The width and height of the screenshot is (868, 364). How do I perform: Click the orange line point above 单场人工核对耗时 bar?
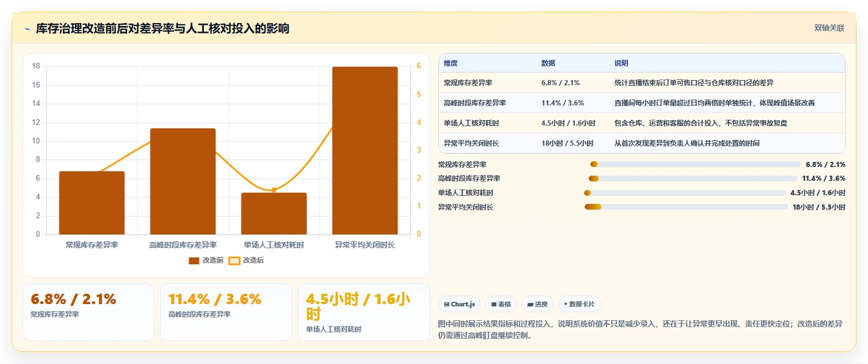(274, 189)
